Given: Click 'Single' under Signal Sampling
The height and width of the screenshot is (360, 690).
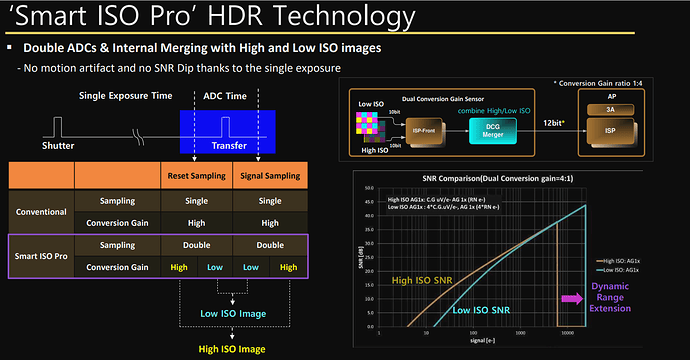Looking at the screenshot, I should click(x=270, y=201).
